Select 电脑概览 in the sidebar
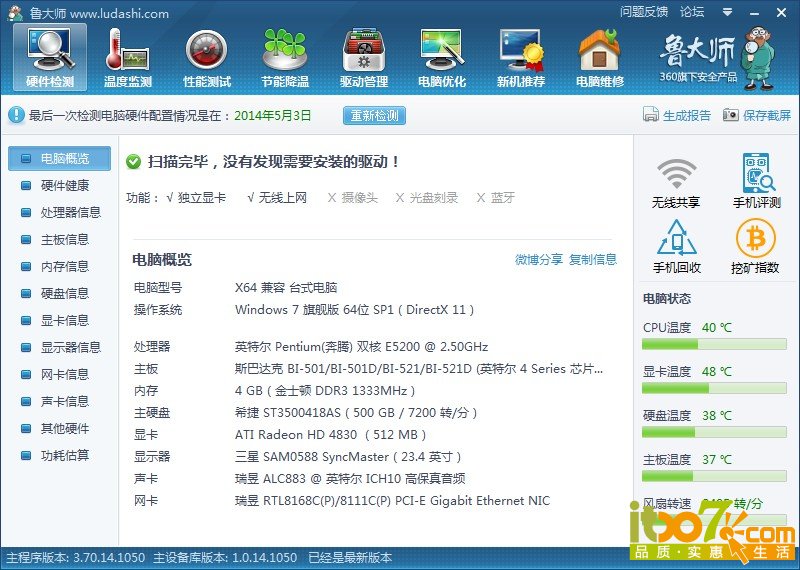The width and height of the screenshot is (800, 570). click(59, 159)
